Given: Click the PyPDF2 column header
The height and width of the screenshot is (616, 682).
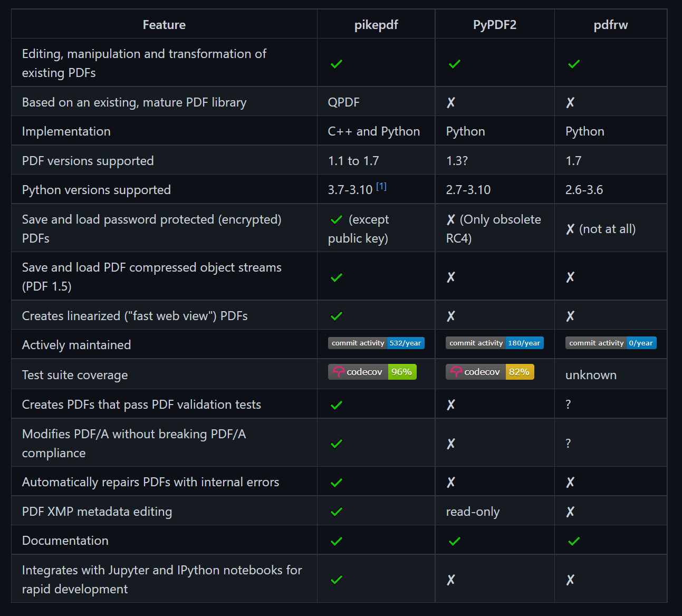Looking at the screenshot, I should pyautogui.click(x=495, y=25).
